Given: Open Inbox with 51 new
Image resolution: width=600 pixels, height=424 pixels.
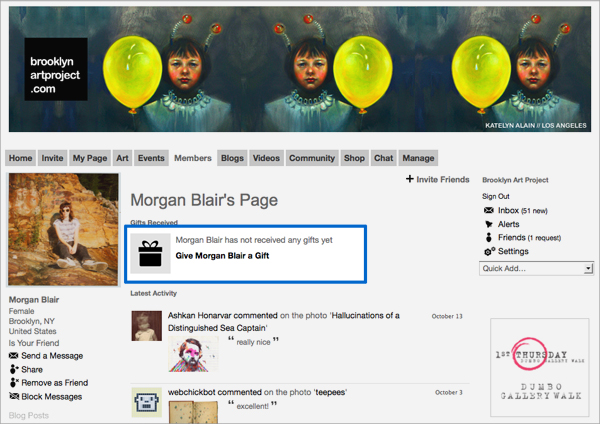Looking at the screenshot, I should [523, 210].
